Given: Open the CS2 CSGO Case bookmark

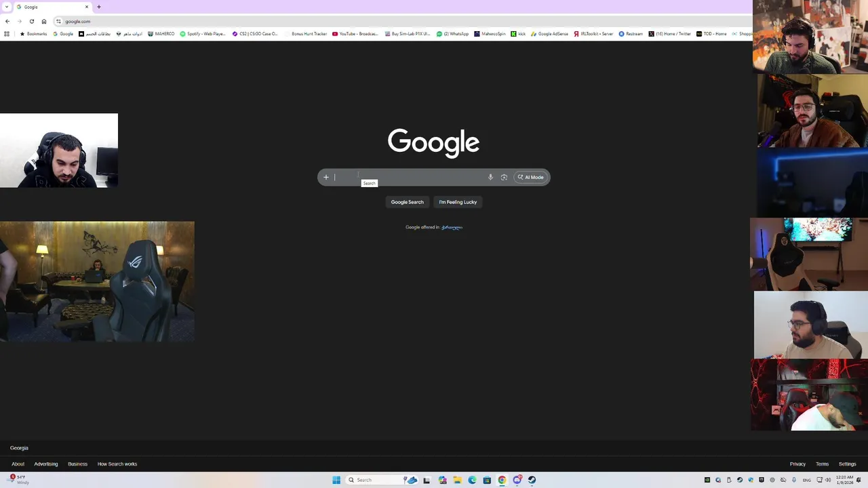Looking at the screenshot, I should [x=255, y=34].
